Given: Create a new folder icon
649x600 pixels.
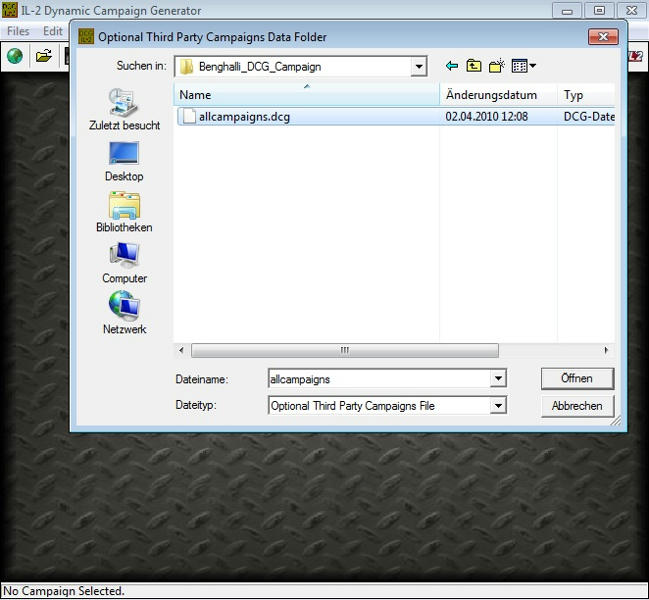Looking at the screenshot, I should tap(497, 66).
